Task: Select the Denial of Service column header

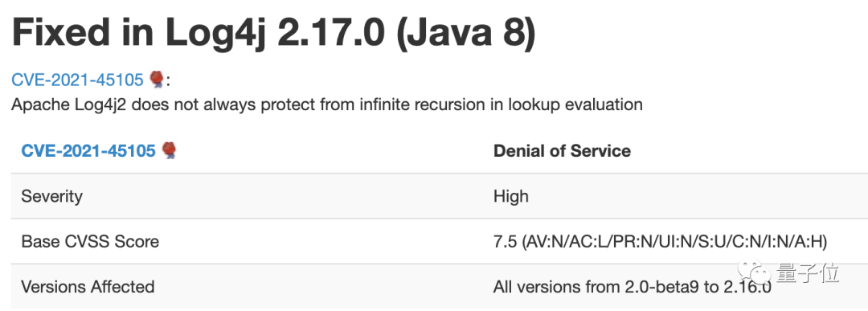Action: coord(562,150)
